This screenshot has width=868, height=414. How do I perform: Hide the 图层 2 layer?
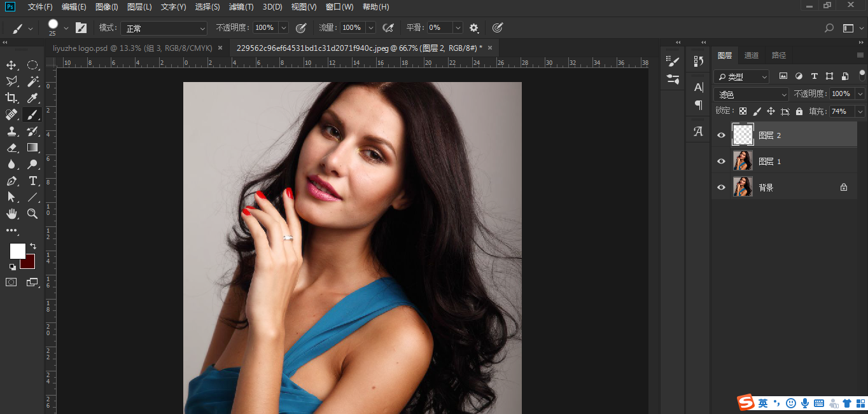(x=721, y=135)
